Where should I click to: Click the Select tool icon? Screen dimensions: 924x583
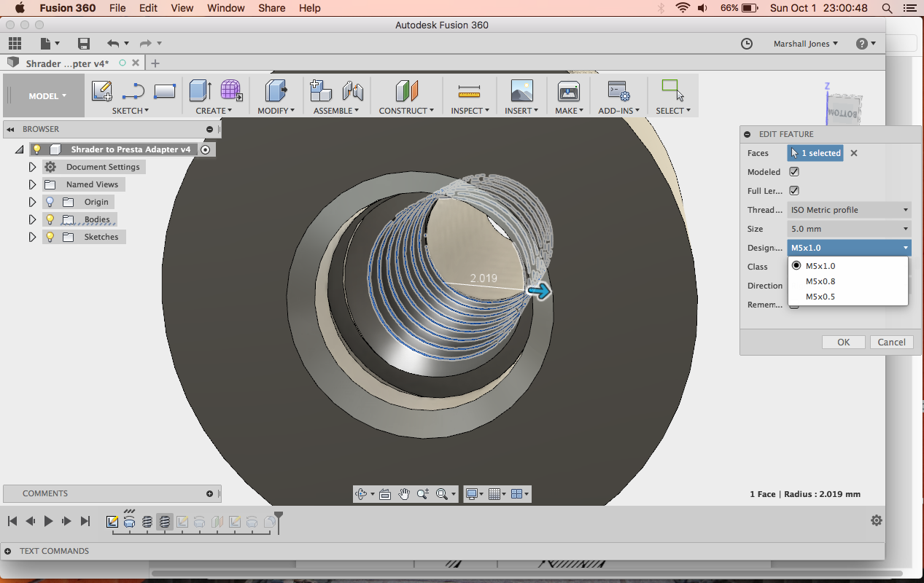672,90
